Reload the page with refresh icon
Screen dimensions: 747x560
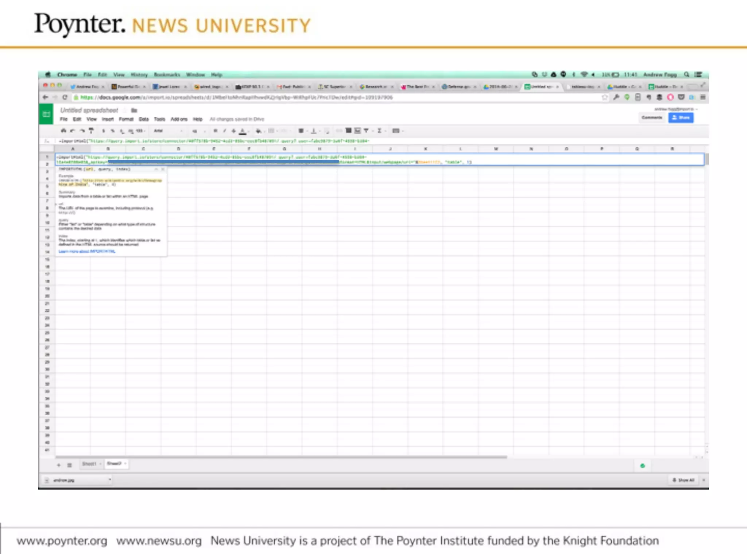click(x=65, y=97)
